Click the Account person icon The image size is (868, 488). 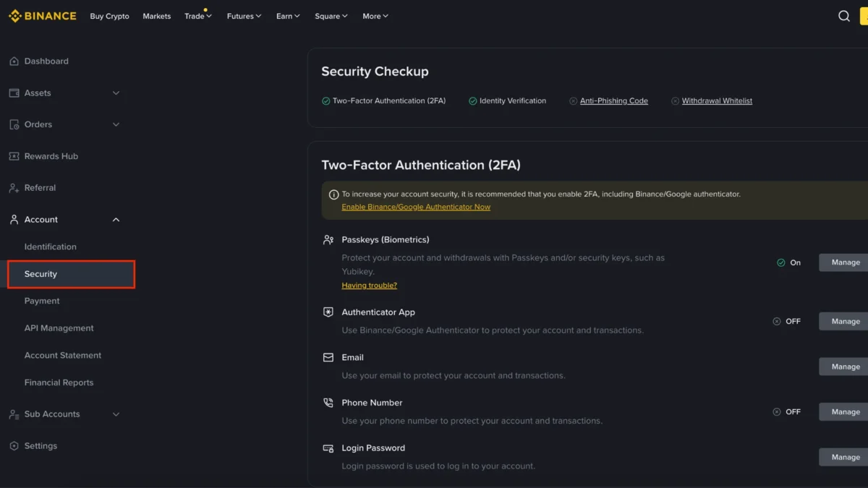pos(14,220)
